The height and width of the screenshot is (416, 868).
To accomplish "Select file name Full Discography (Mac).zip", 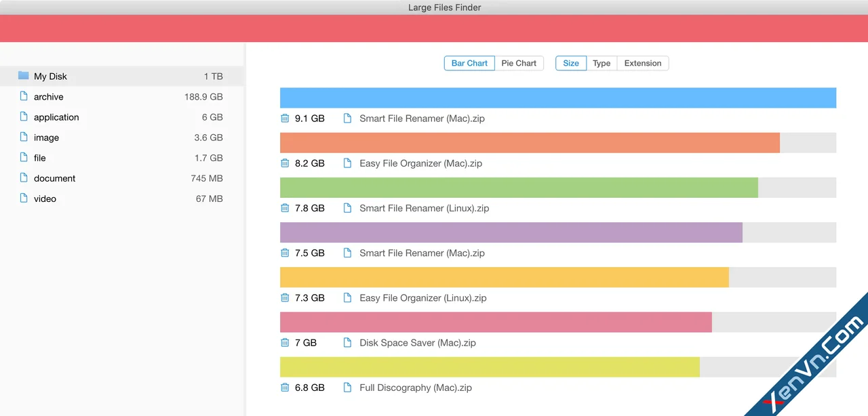I will pyautogui.click(x=416, y=388).
